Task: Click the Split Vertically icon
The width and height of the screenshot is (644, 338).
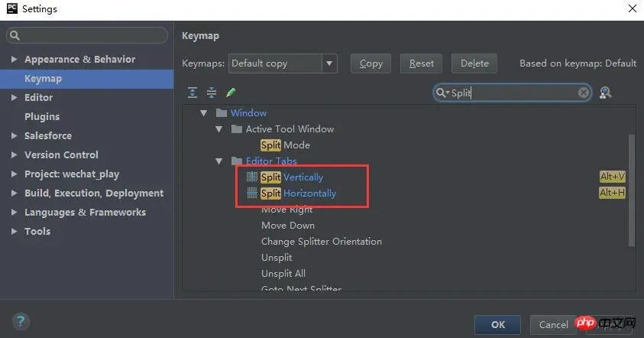Action: click(252, 177)
